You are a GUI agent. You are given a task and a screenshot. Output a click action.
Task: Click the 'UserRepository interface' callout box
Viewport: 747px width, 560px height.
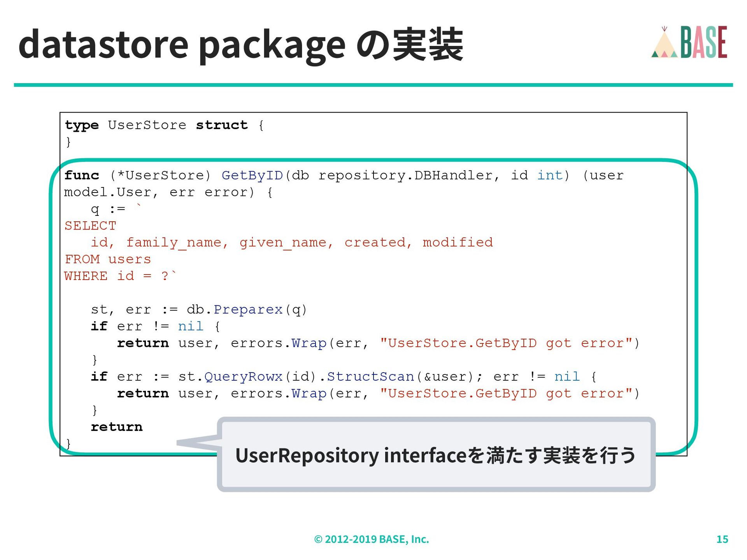click(x=436, y=455)
